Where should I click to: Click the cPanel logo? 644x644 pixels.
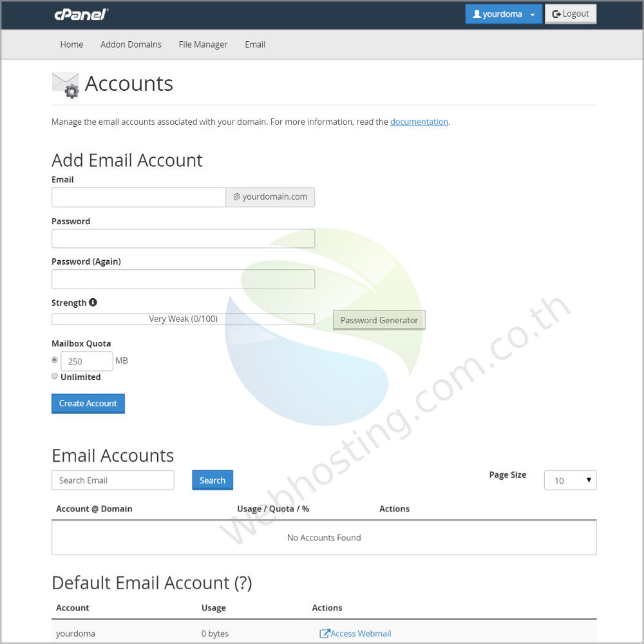point(81,14)
